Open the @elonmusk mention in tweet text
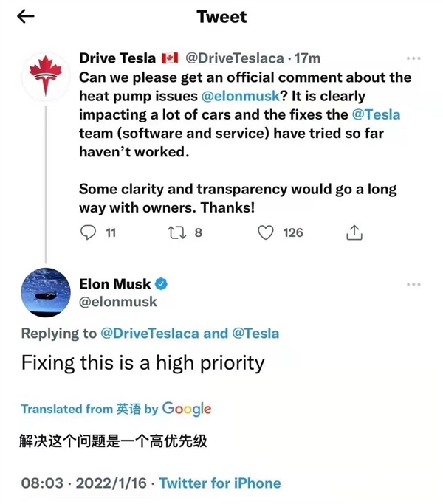443x504 pixels. pos(238,97)
